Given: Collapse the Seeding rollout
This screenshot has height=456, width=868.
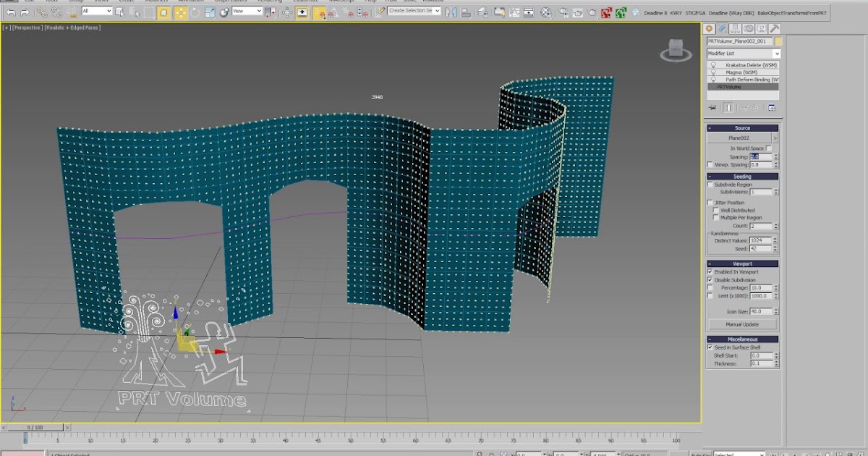Looking at the screenshot, I should tap(742, 176).
